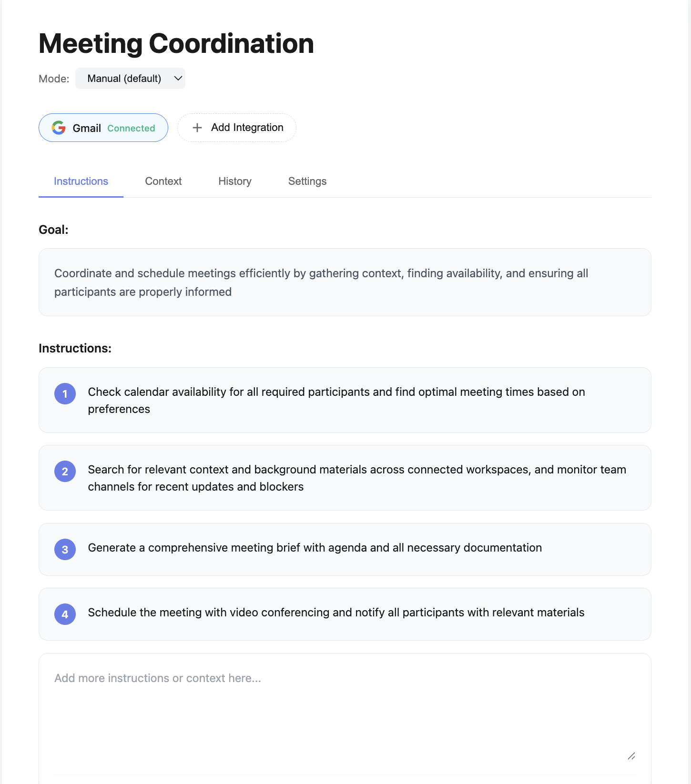Select the calendar availability instruction card

[345, 400]
